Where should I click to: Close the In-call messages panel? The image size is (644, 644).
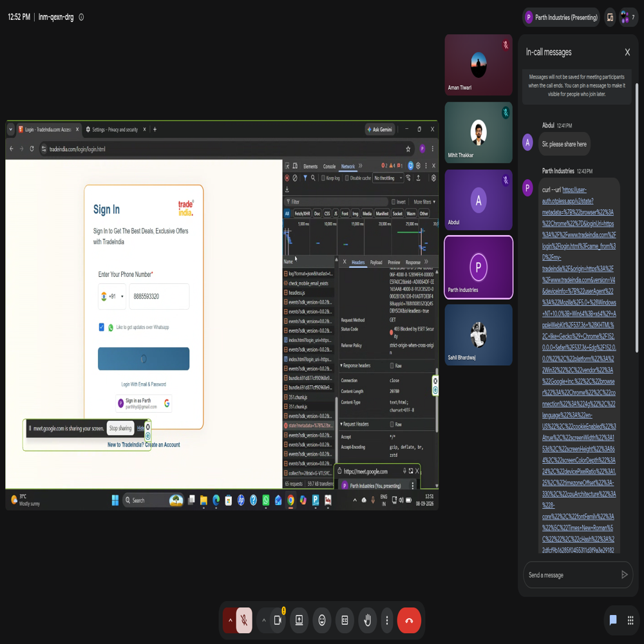coord(627,52)
